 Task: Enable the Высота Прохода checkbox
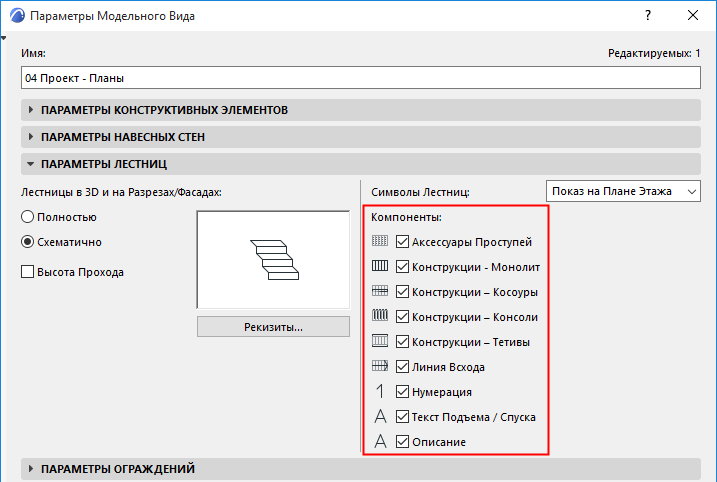28,271
